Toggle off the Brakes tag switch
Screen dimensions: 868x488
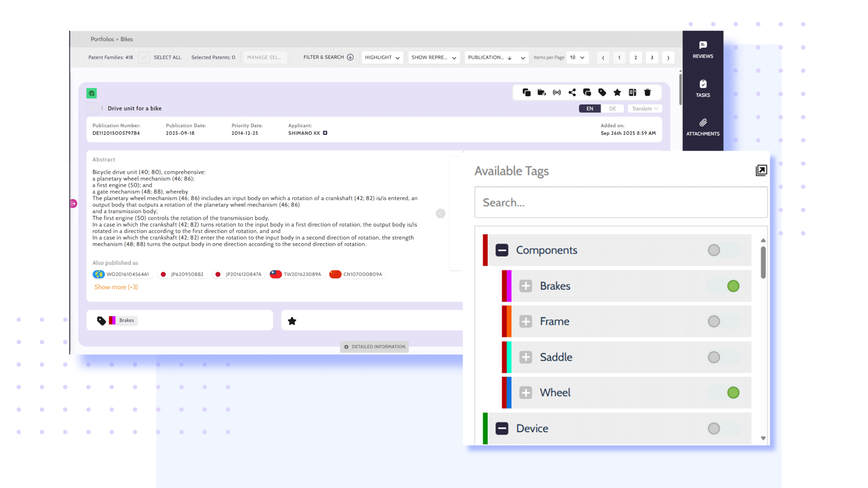coord(724,286)
